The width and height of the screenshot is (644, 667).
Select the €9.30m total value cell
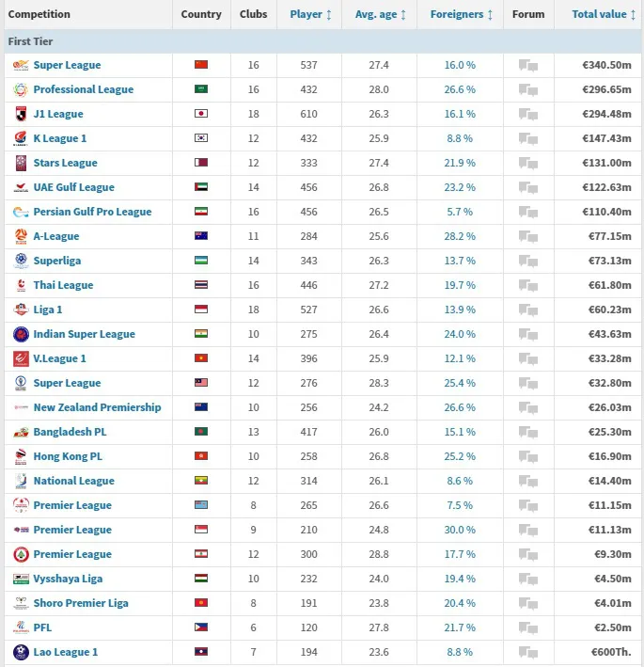pos(613,554)
